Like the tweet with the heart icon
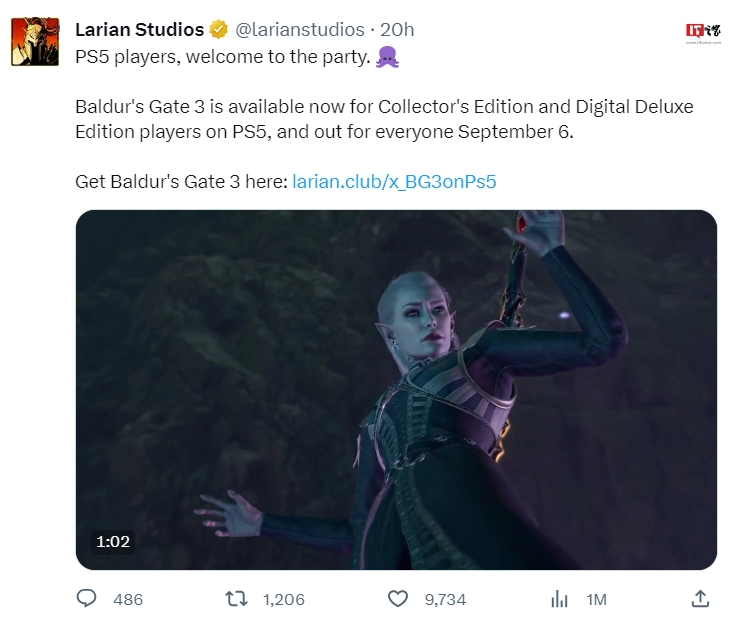745x624 pixels. 398,599
